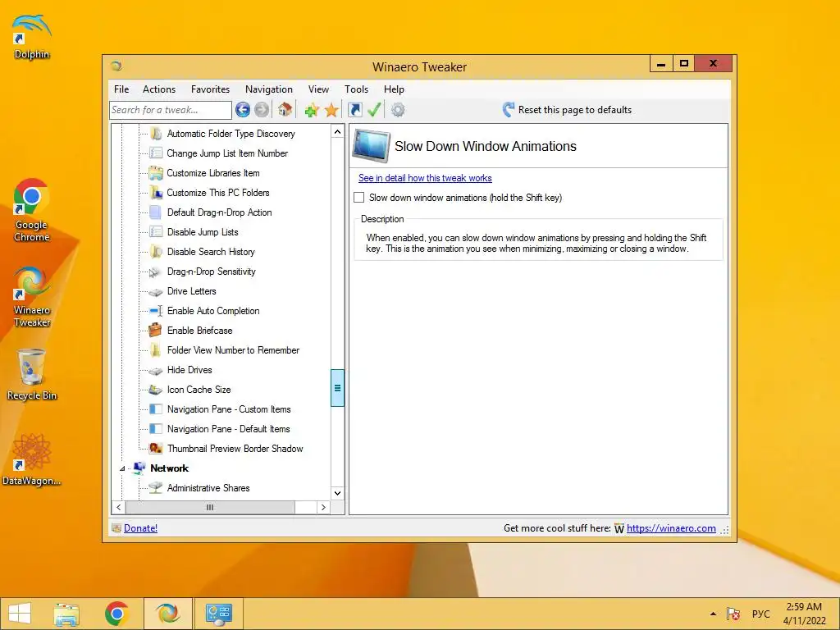
Task: Select Navigation Pane - Custom Items
Action: coord(229,409)
